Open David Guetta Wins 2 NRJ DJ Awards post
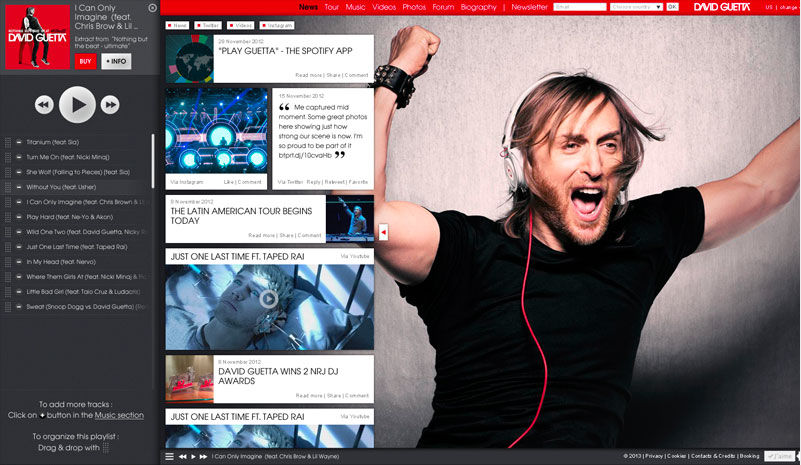 coord(278,376)
